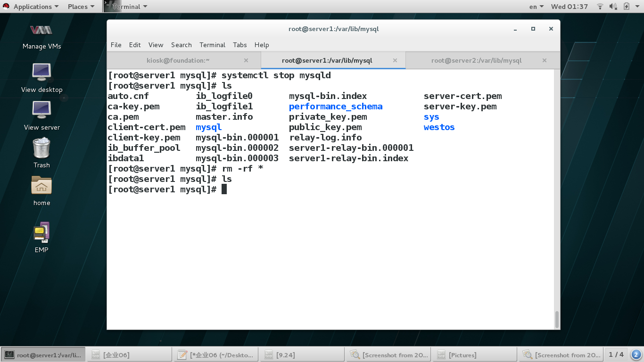Open the system menu arrow at top right
Viewport: 644px width, 362px height.
637,7
